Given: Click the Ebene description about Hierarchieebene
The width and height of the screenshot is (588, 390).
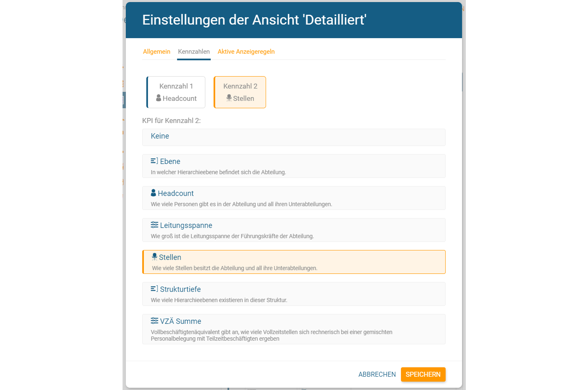Looking at the screenshot, I should 218,172.
